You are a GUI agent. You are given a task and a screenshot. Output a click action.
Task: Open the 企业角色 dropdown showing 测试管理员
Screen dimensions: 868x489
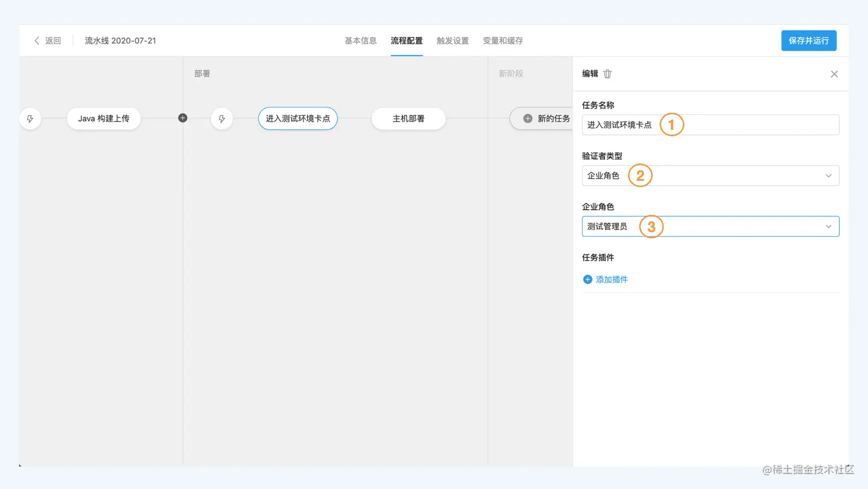[710, 226]
